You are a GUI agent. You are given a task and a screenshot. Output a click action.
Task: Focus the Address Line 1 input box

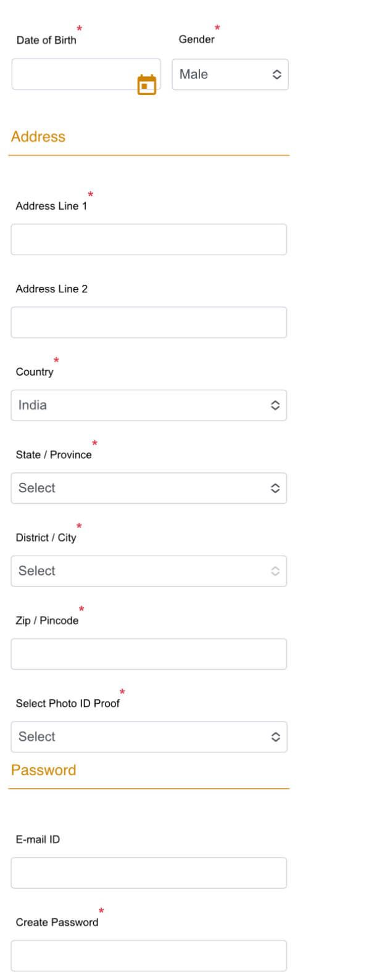coord(149,239)
